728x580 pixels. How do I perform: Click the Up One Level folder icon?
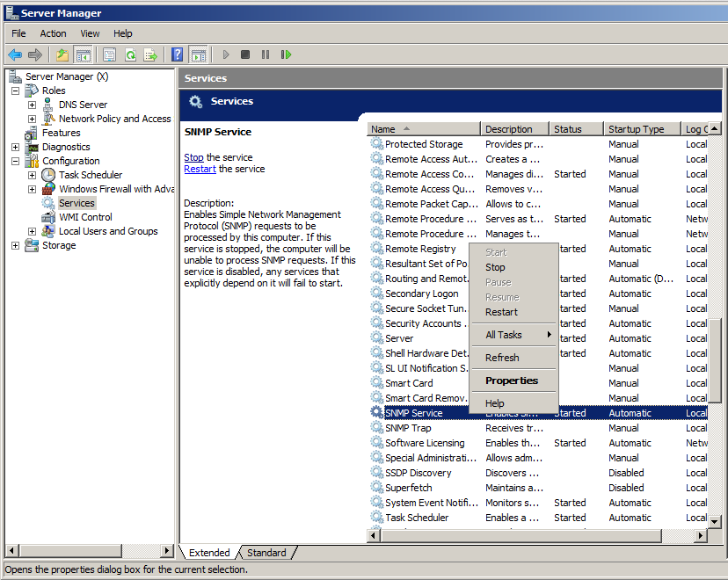coord(62,54)
